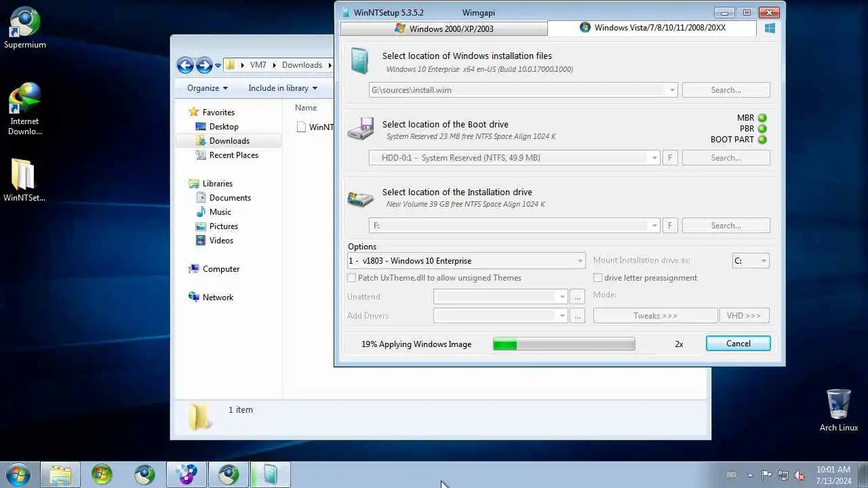
Task: Open the Unattend dropdown
Action: (x=562, y=297)
